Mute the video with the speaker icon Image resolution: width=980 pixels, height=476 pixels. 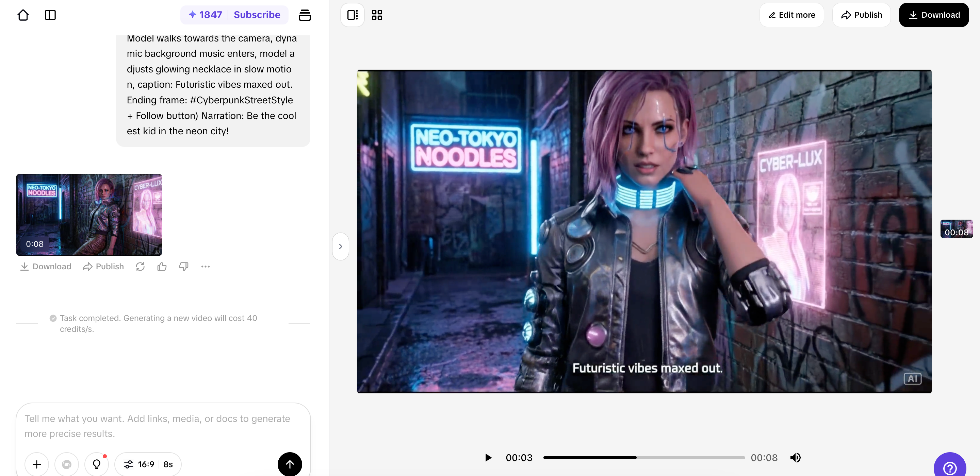click(x=795, y=457)
